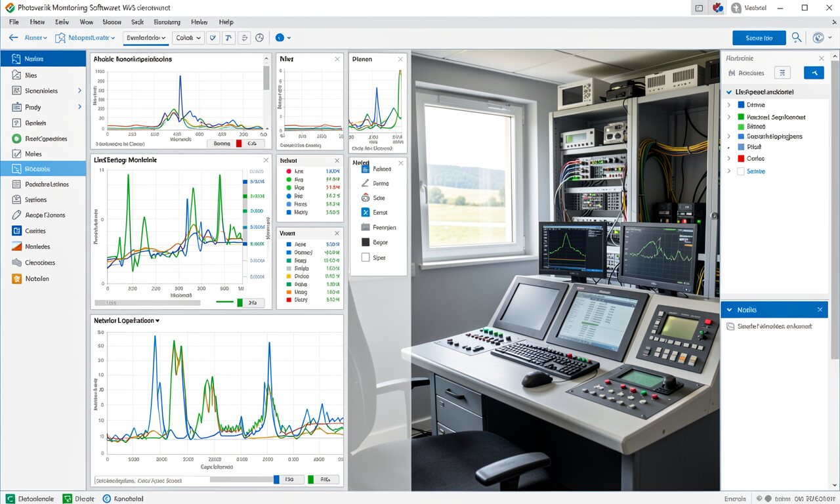Click the blue X Eamst icon
Screen dimensions: 840x504
366,213
